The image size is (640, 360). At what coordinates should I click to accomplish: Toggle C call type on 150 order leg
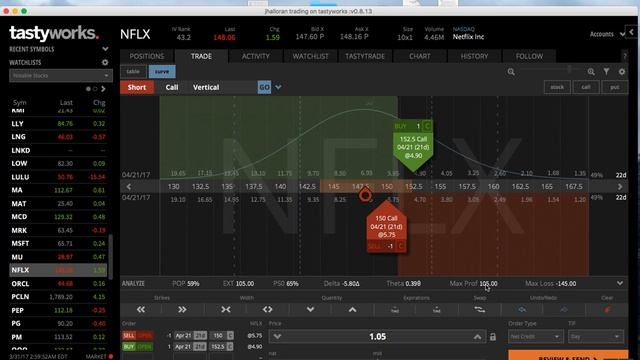230,336
